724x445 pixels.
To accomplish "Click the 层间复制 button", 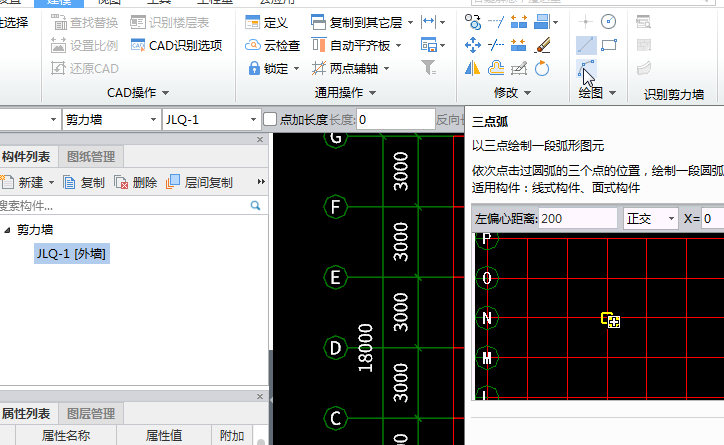I will point(199,182).
